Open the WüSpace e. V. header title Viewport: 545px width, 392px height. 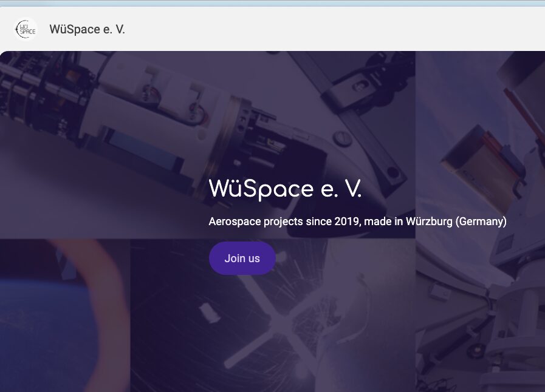click(87, 29)
